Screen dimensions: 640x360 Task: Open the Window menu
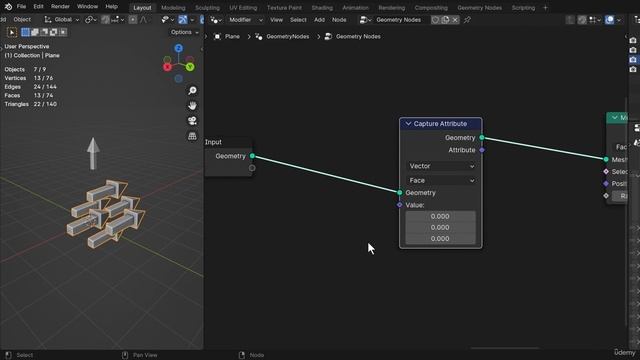click(x=87, y=7)
